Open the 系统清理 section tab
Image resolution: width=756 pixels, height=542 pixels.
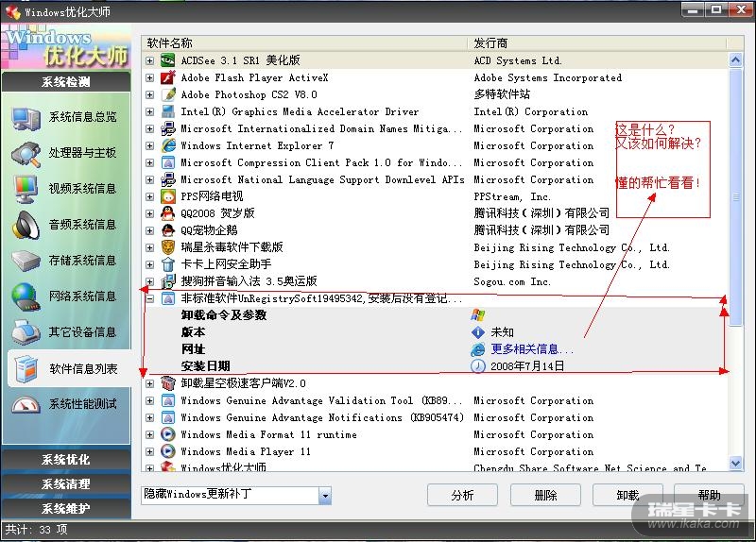66,484
